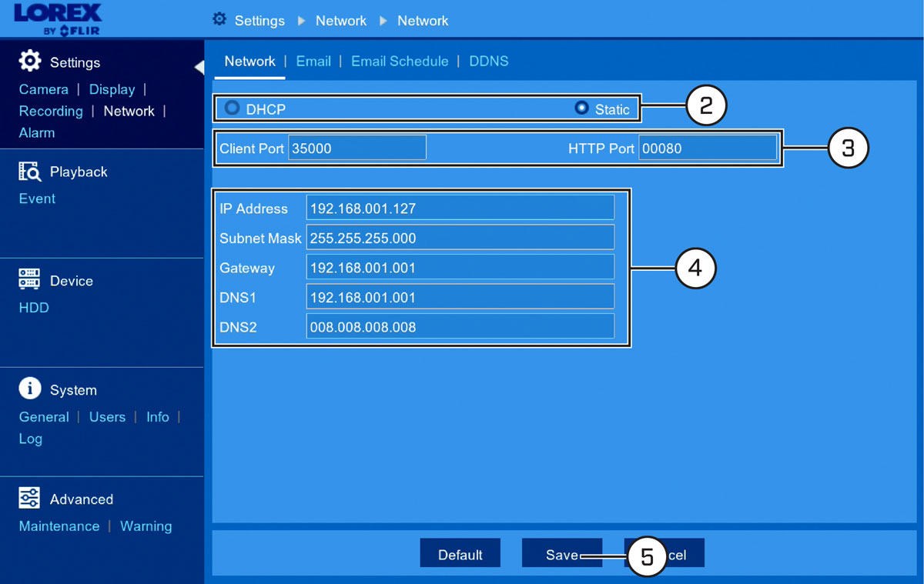Image resolution: width=924 pixels, height=584 pixels.
Task: Click the Default button
Action: 460,553
